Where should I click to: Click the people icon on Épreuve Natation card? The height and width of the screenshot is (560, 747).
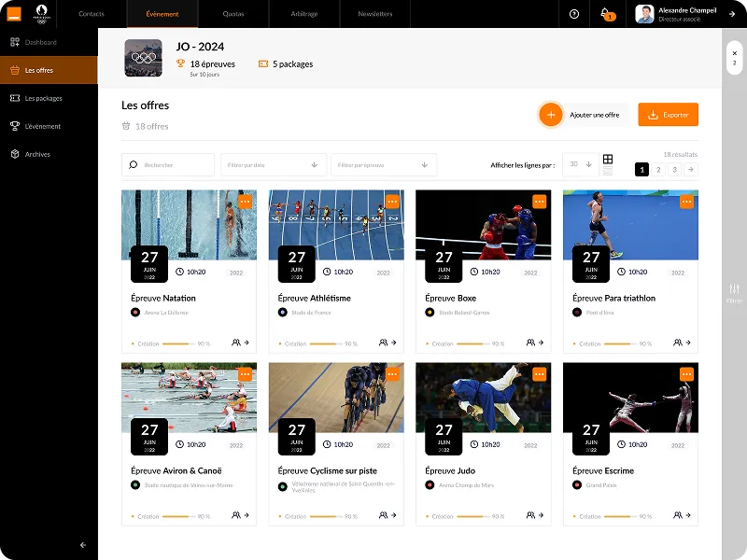click(x=236, y=343)
